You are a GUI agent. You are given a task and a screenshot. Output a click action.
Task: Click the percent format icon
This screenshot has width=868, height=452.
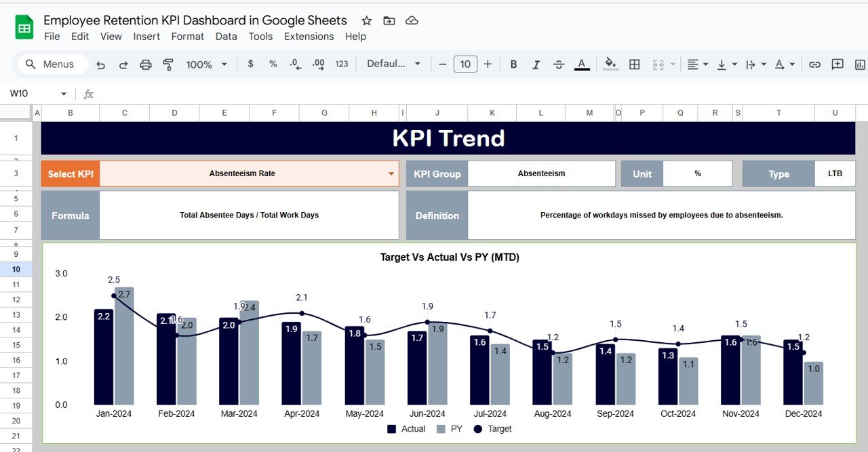point(273,64)
